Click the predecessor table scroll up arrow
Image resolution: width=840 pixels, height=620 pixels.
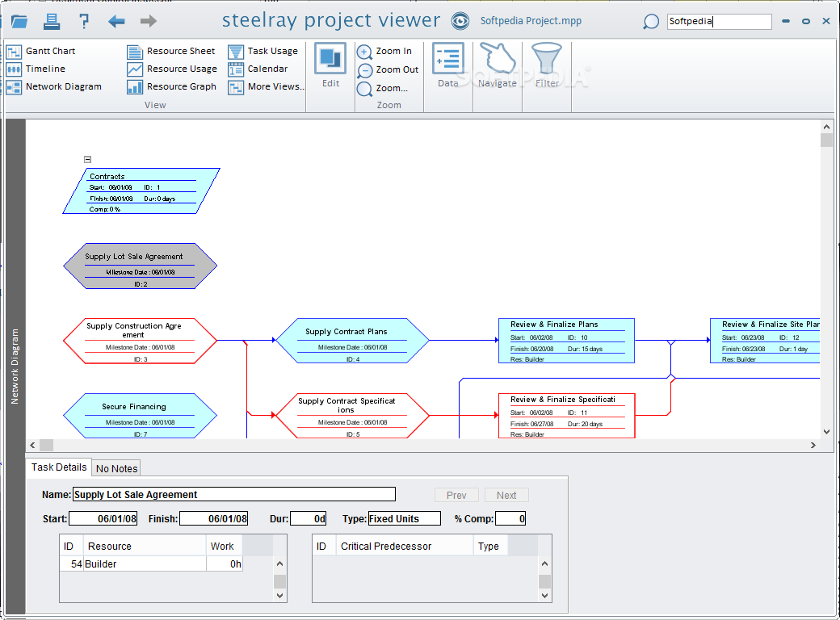click(x=545, y=563)
